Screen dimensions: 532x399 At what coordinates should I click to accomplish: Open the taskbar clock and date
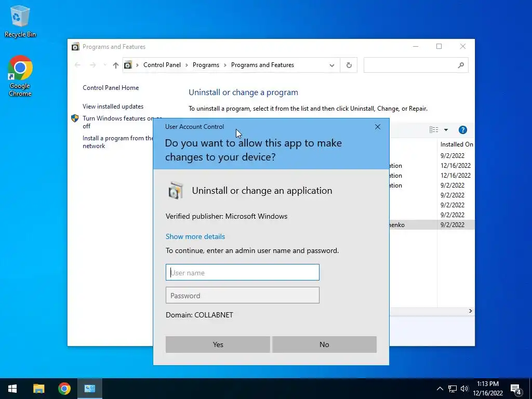(x=488, y=389)
